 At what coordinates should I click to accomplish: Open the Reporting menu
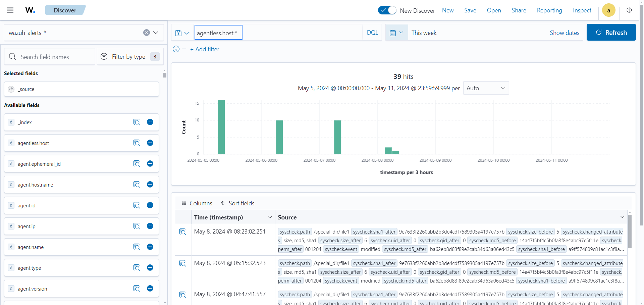(549, 10)
